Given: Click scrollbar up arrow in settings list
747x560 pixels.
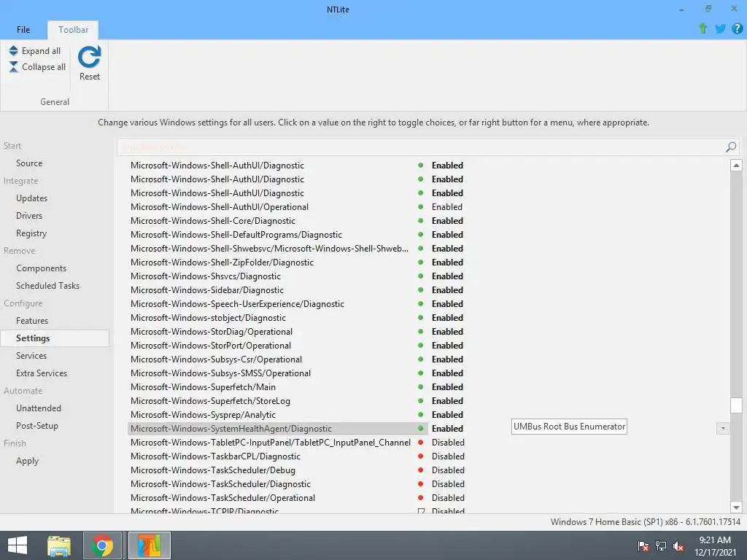Looking at the screenshot, I should [x=736, y=166].
